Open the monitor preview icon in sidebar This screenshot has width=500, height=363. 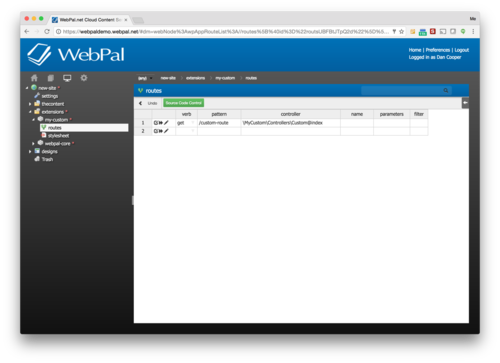[67, 78]
